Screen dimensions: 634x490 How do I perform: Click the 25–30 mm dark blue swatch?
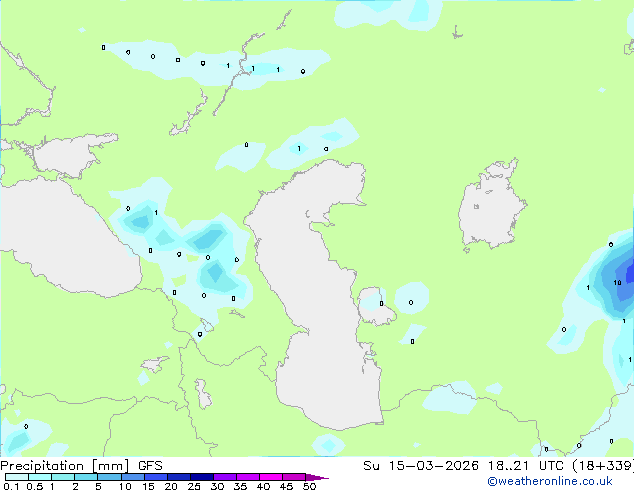pyautogui.click(x=201, y=477)
